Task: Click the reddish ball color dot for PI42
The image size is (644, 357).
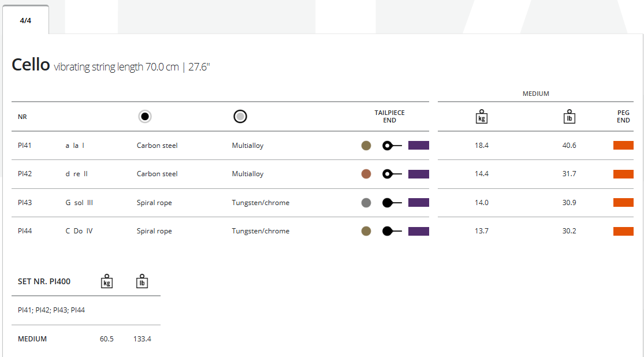Action: pos(366,174)
